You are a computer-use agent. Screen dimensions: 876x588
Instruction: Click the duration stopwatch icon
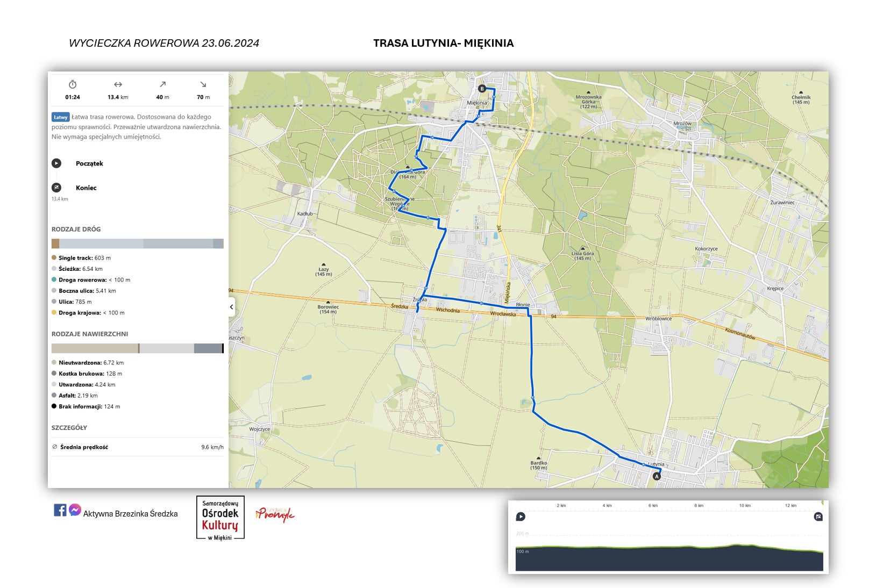coord(73,84)
